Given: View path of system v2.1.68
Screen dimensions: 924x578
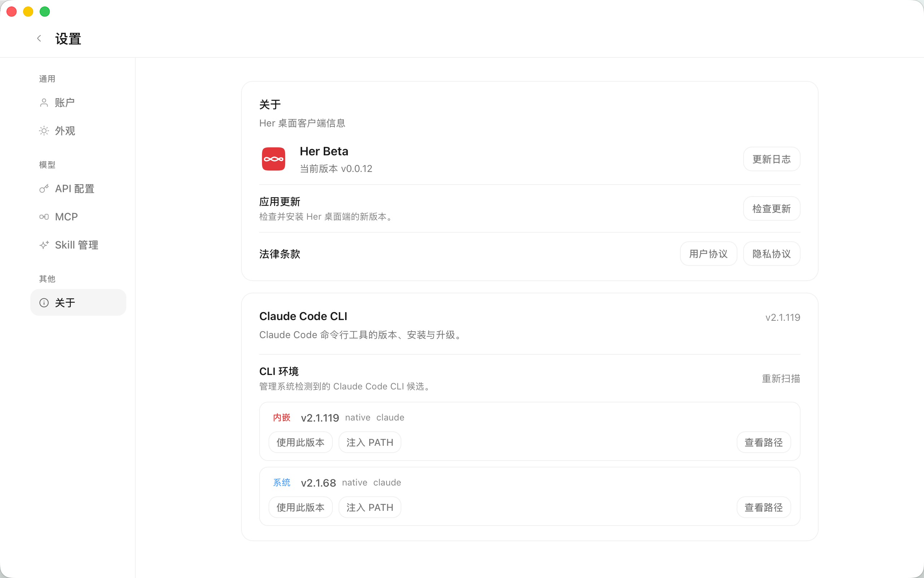Looking at the screenshot, I should click(x=764, y=507).
